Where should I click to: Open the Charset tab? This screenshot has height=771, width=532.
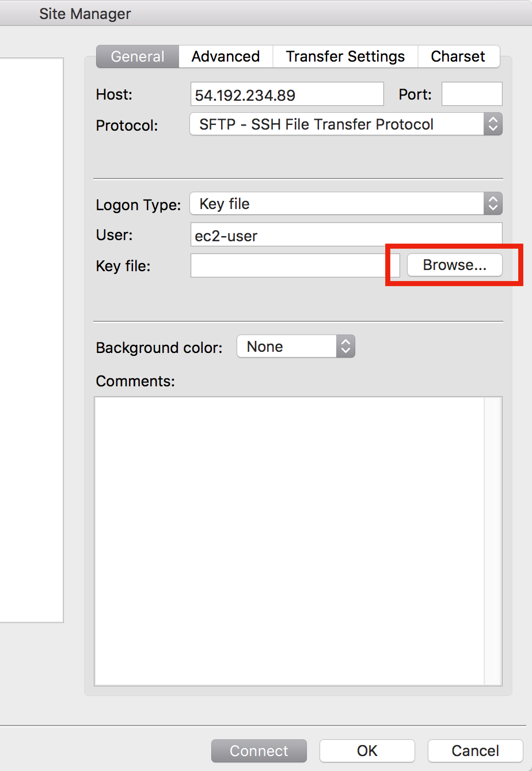pyautogui.click(x=458, y=56)
